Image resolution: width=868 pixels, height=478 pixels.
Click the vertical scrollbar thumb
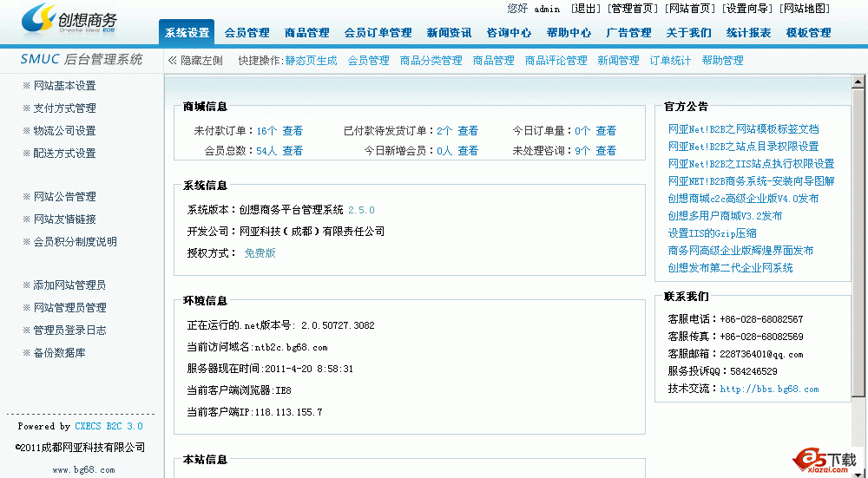coord(858,242)
